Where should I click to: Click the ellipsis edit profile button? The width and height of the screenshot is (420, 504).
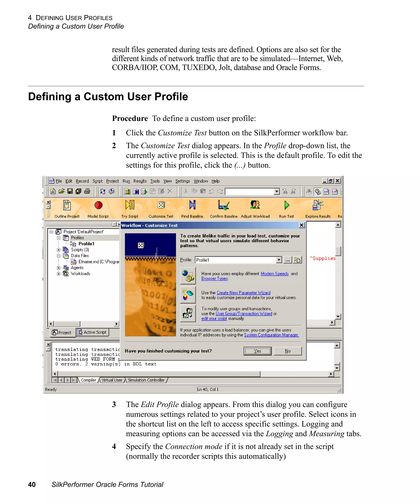tap(288, 260)
